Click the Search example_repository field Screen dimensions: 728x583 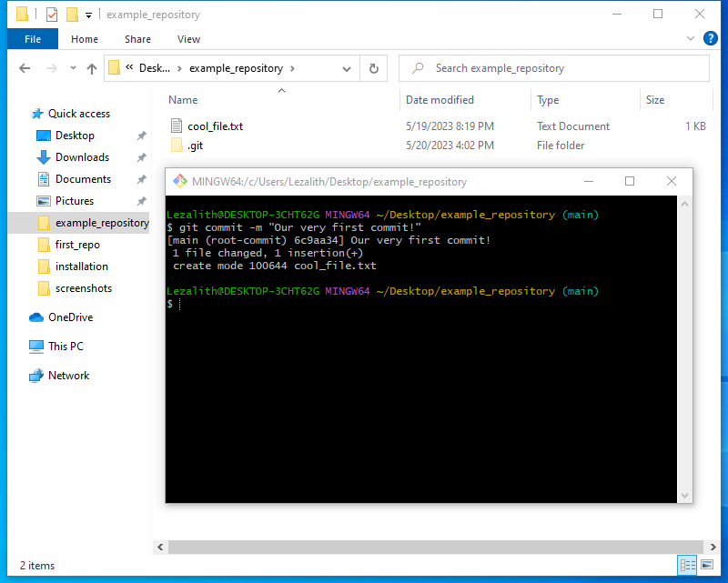point(554,68)
